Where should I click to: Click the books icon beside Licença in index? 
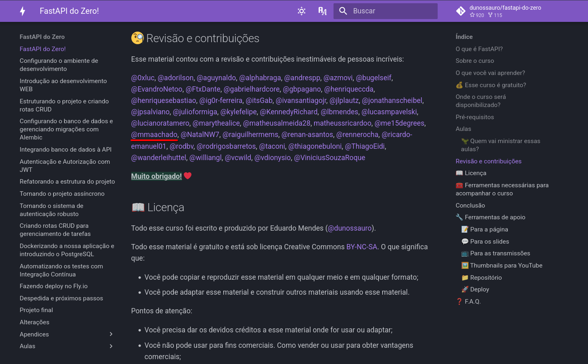click(x=460, y=173)
